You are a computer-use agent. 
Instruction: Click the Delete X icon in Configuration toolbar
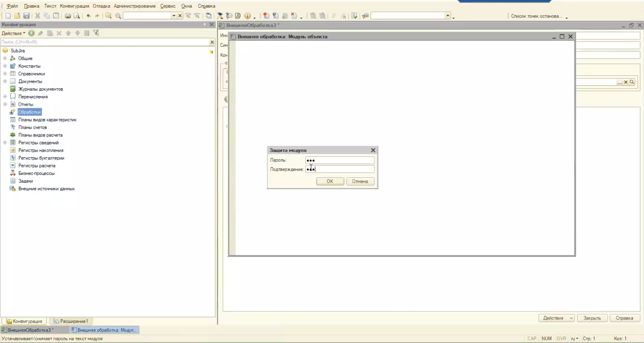coord(59,33)
